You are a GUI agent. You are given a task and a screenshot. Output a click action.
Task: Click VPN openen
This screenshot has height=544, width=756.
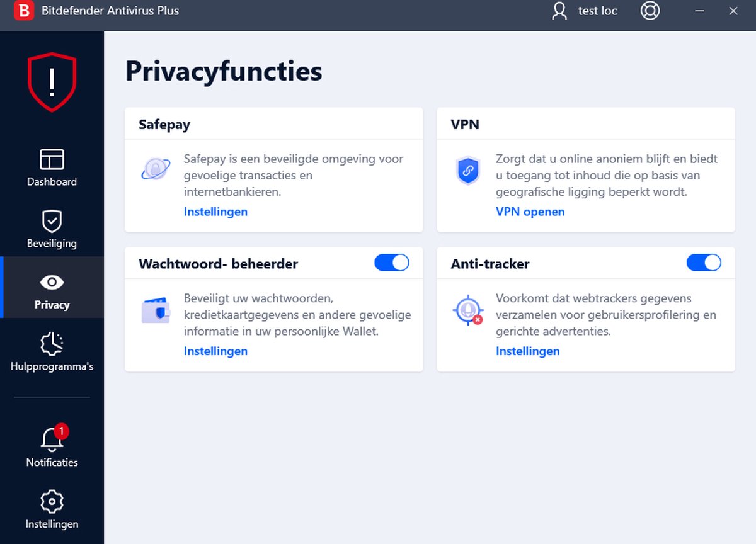click(x=530, y=212)
